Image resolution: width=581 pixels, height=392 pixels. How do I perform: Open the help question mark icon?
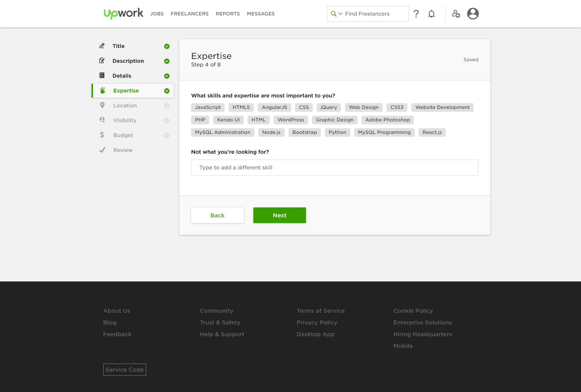(416, 14)
